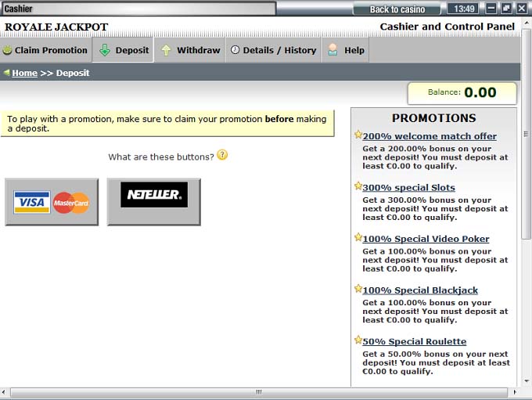Click the question mark help icon
Screen dimensions: 532x400
222,155
